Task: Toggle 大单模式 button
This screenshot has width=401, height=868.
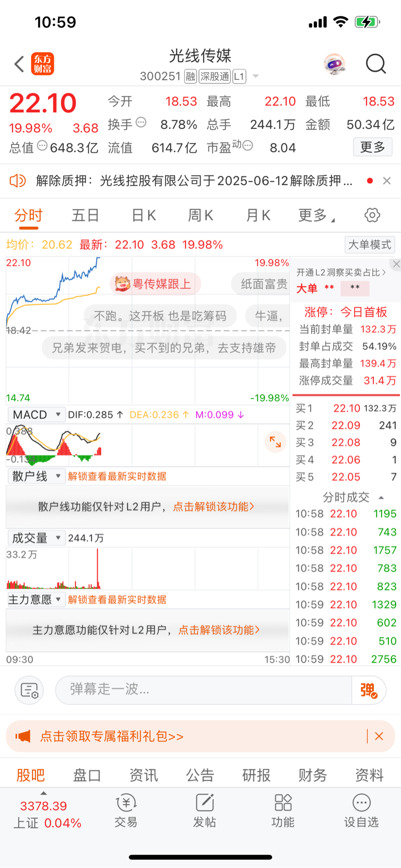Action: [370, 245]
